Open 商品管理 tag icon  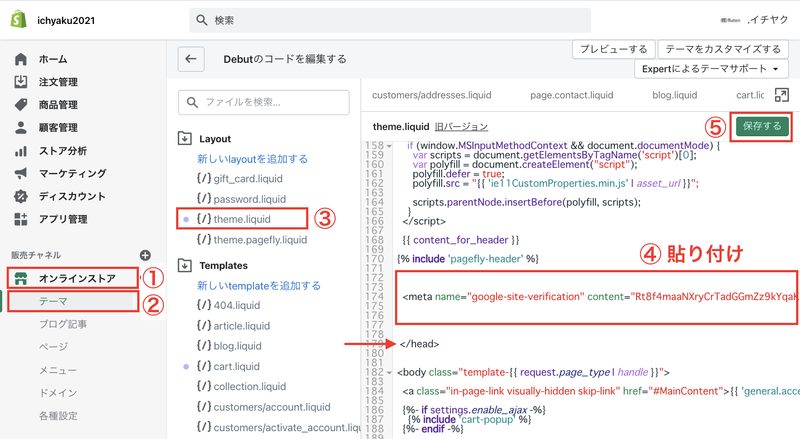(x=21, y=105)
